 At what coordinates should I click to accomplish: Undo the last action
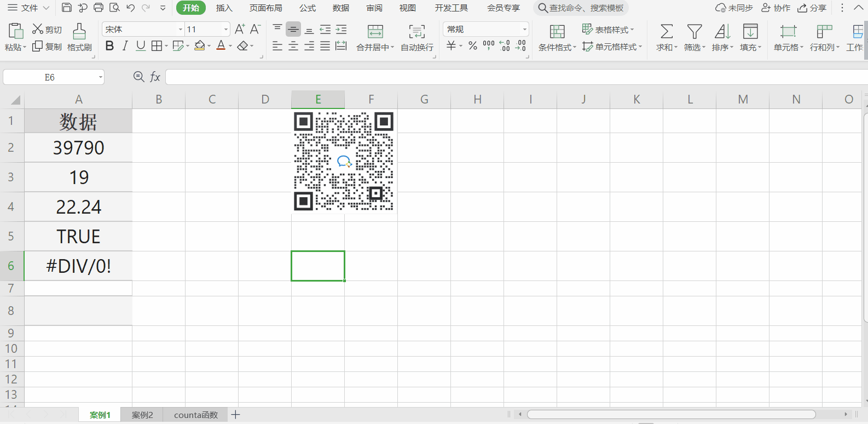click(x=130, y=8)
